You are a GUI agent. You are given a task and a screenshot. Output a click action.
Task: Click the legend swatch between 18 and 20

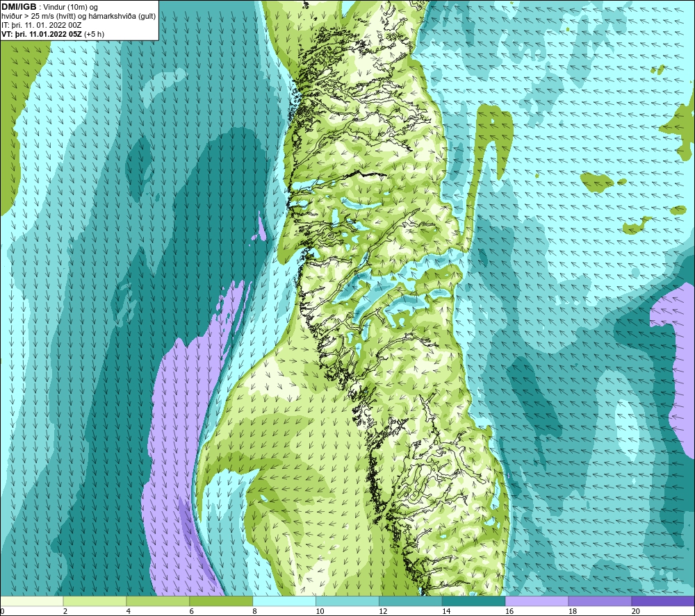tap(600, 601)
